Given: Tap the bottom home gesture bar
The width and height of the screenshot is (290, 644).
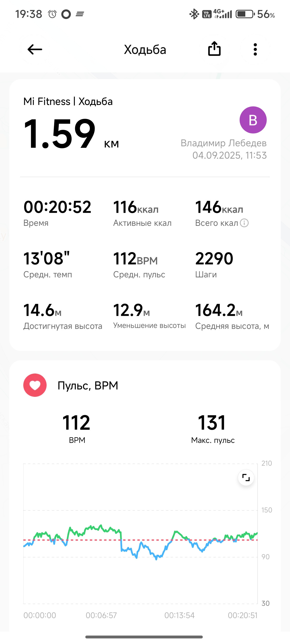Looking at the screenshot, I should tap(144, 637).
